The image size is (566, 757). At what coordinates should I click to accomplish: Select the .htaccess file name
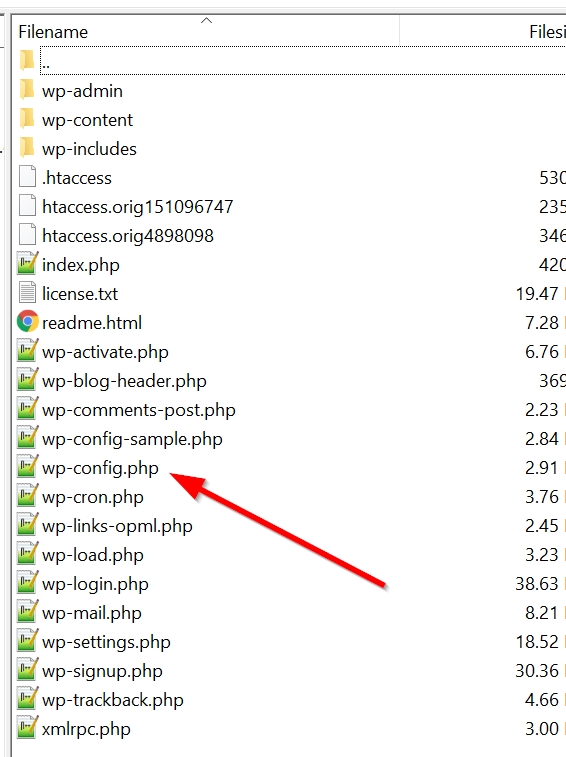point(77,178)
